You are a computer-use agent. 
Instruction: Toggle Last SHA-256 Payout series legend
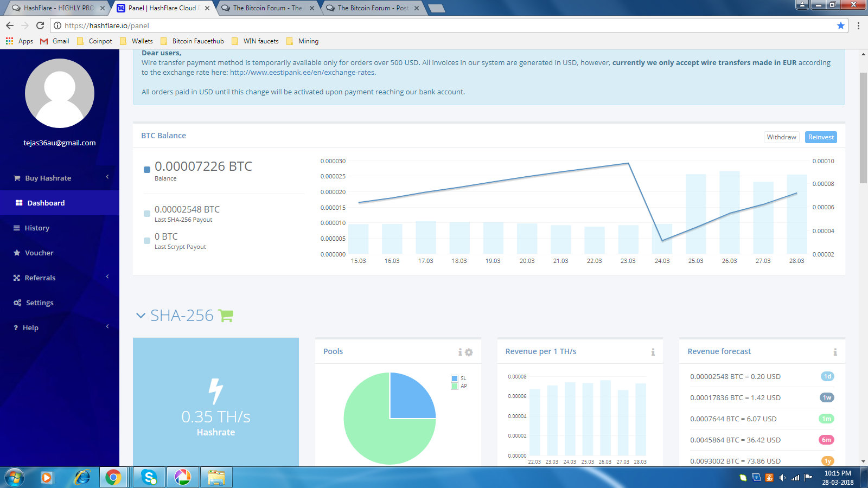click(x=146, y=214)
